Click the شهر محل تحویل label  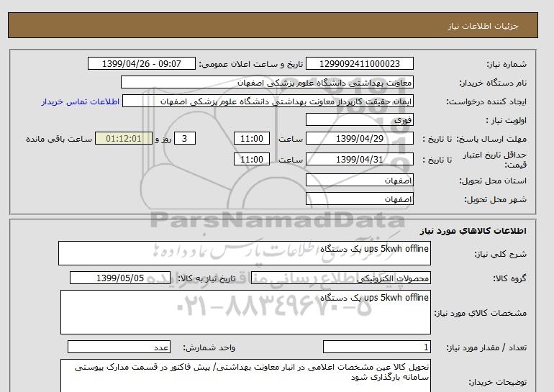pyautogui.click(x=495, y=199)
